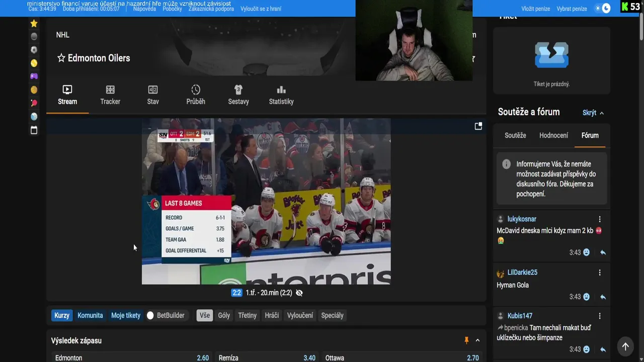Toggle dark/light theme switch
This screenshot has width=644, height=362.
(603, 8)
